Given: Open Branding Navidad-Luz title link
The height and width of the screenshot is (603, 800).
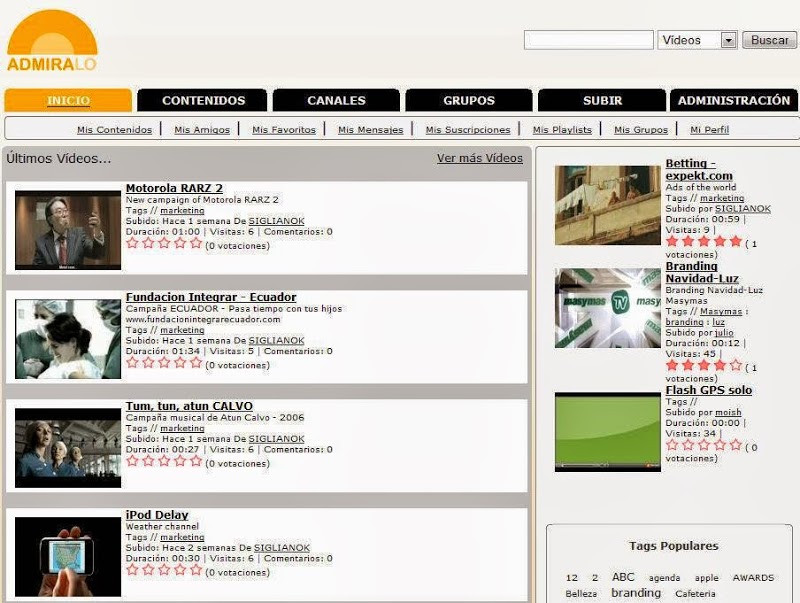Looking at the screenshot, I should pyautogui.click(x=702, y=272).
